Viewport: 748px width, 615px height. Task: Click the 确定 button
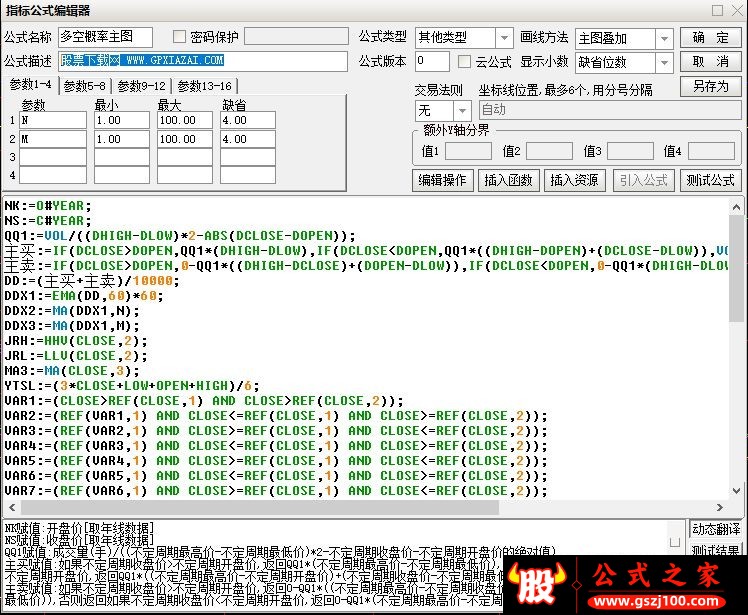(710, 38)
